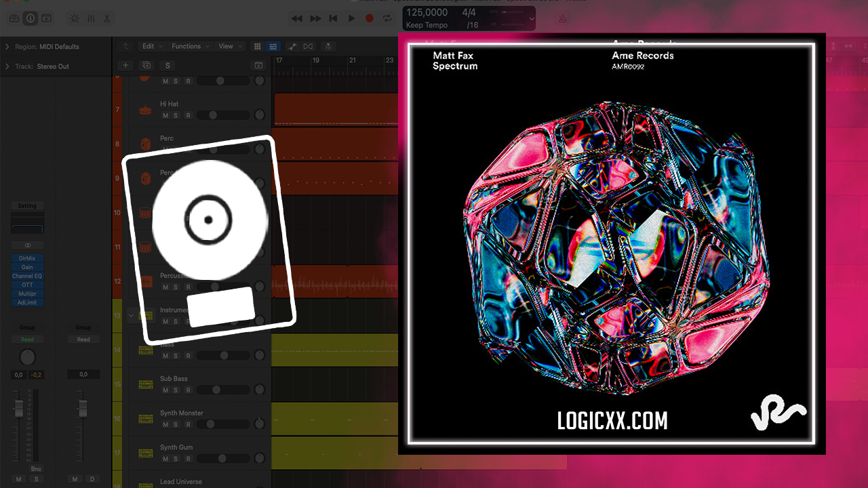Open the Editors scissors icon
This screenshot has width=868, height=488.
(107, 18)
